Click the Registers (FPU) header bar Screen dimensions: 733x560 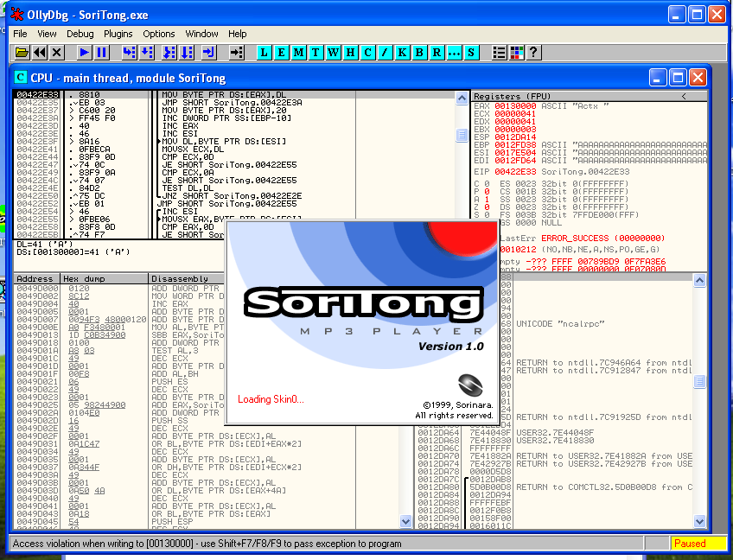click(x=589, y=96)
